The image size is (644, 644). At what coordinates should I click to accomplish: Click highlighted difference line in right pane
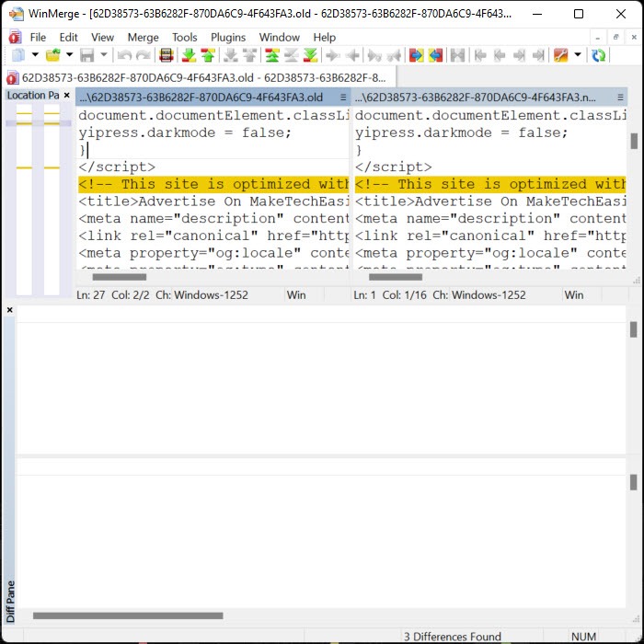490,184
